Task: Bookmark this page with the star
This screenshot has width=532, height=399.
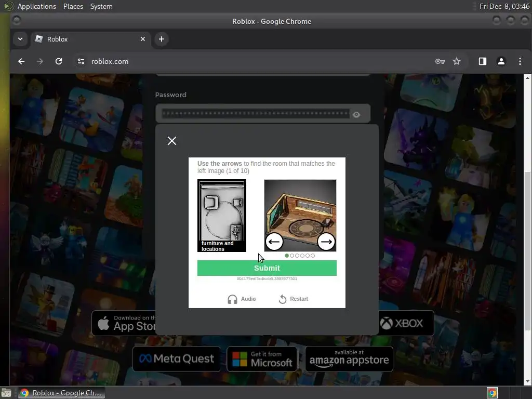Action: 457,61
